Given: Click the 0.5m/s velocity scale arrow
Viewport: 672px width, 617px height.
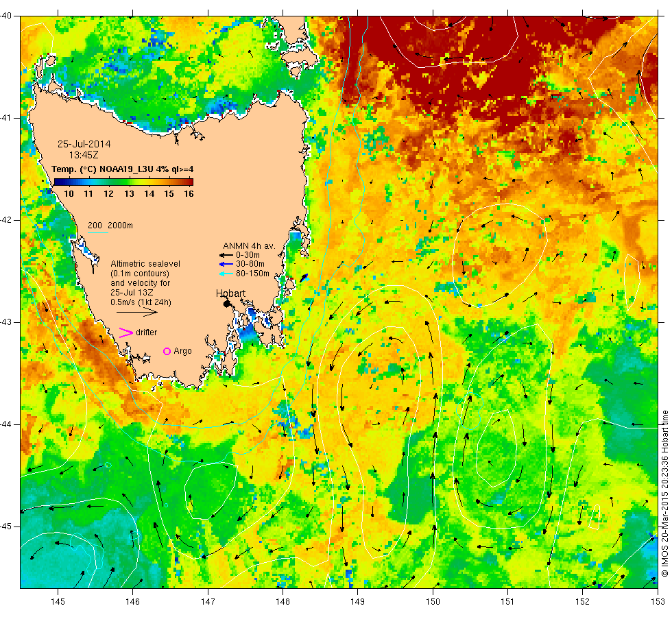Looking at the screenshot, I should tap(137, 312).
